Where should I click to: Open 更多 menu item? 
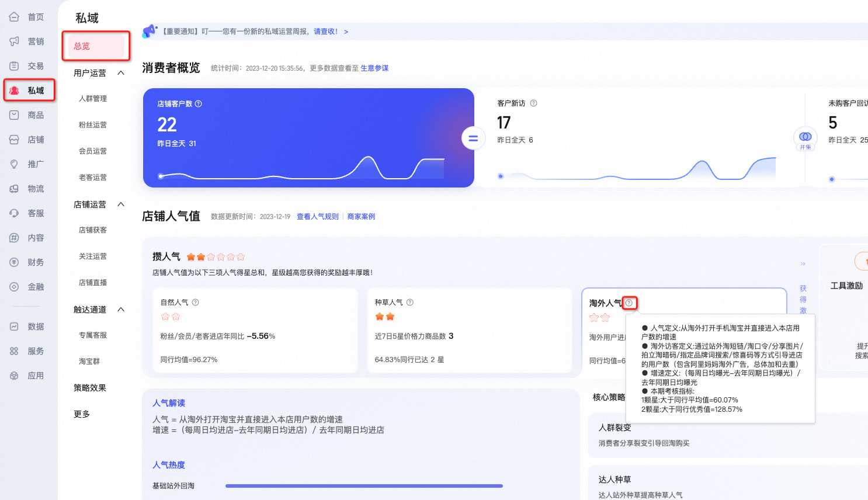pyautogui.click(x=82, y=414)
